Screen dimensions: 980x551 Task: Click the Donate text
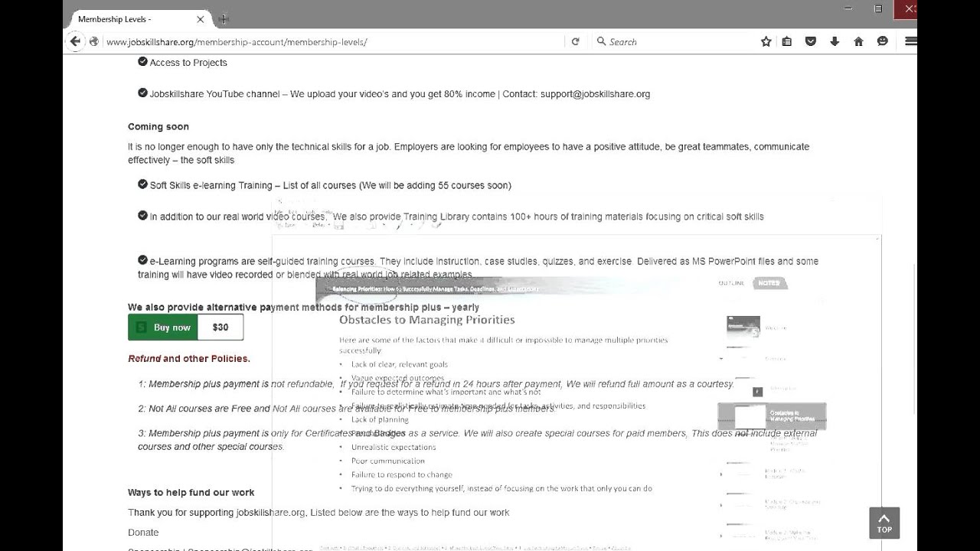(143, 533)
